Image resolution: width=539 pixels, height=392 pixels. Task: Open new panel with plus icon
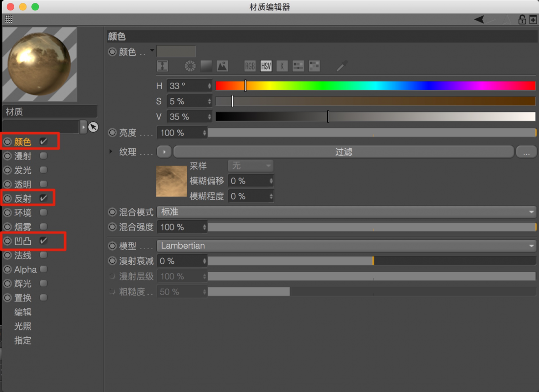pyautogui.click(x=533, y=20)
